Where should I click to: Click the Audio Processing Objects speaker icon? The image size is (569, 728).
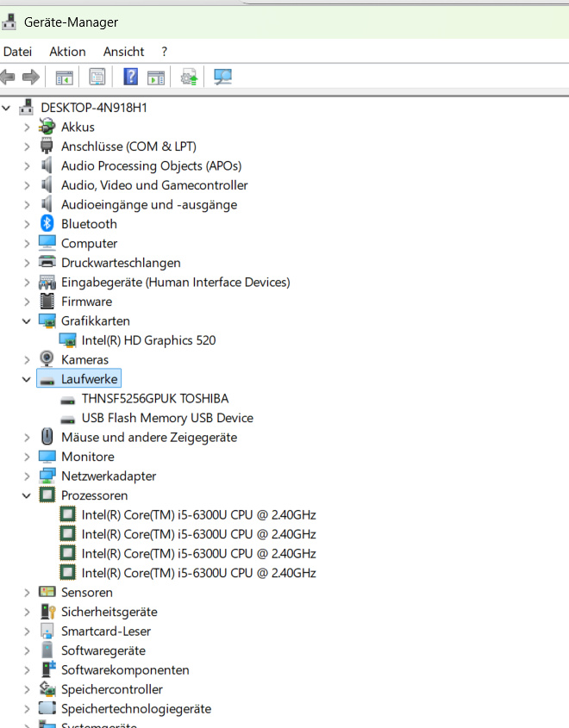[x=47, y=165]
